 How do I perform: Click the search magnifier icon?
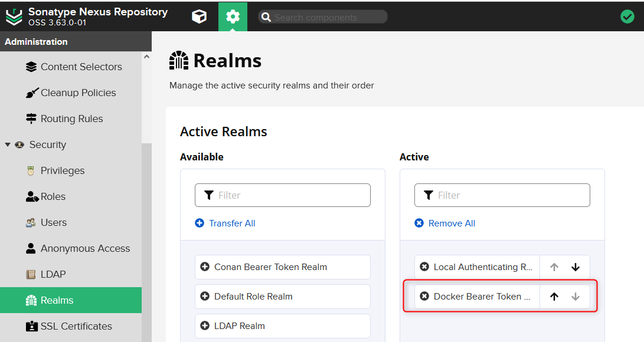[266, 17]
